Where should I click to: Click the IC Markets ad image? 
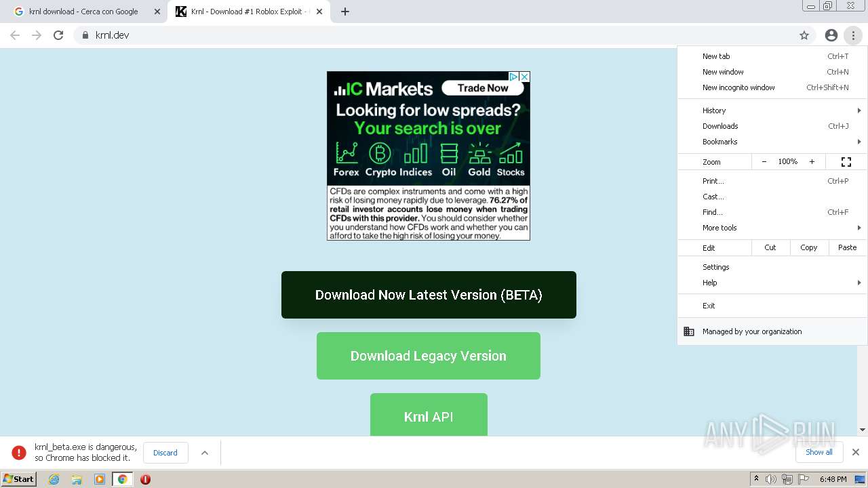[x=429, y=156]
